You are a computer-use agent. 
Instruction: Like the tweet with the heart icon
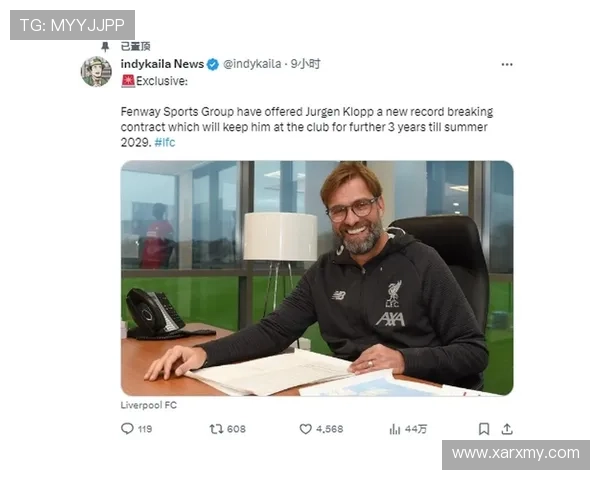click(x=305, y=429)
